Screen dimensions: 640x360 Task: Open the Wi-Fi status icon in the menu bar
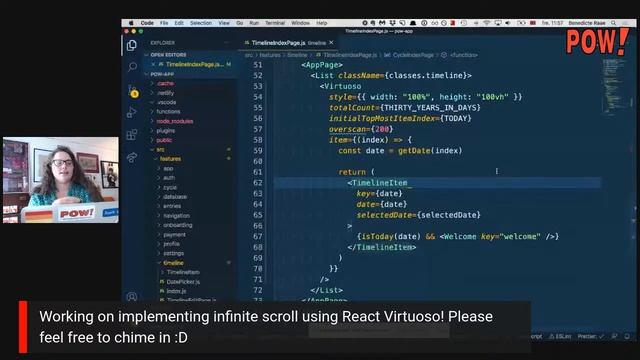point(487,23)
